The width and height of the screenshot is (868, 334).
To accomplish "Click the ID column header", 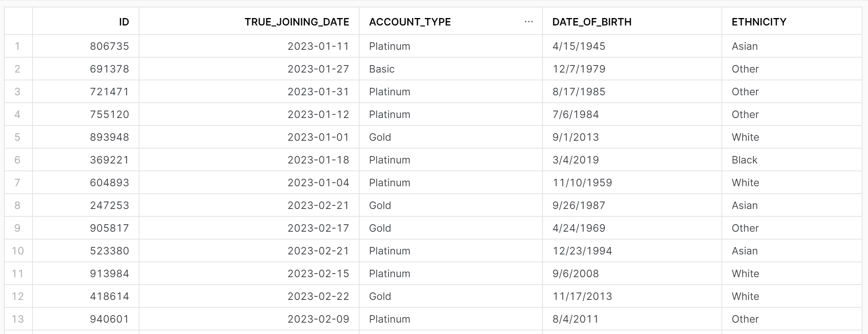I will tap(124, 22).
